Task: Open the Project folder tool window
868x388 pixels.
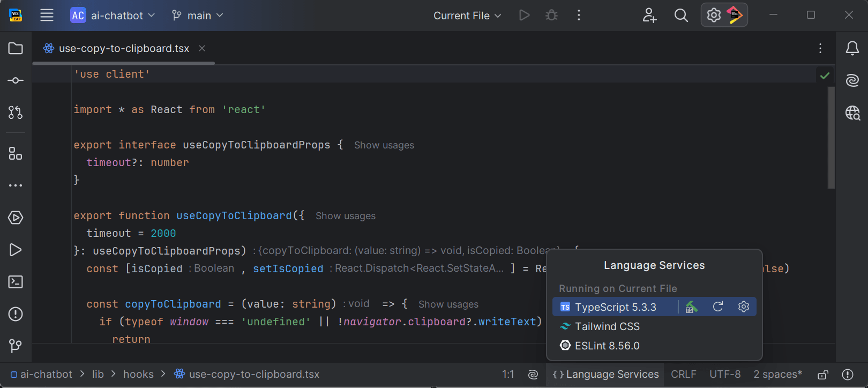Action: pyautogui.click(x=16, y=49)
